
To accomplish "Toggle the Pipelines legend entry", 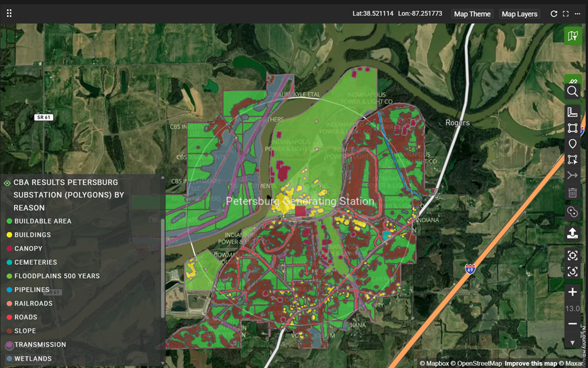I will click(31, 290).
